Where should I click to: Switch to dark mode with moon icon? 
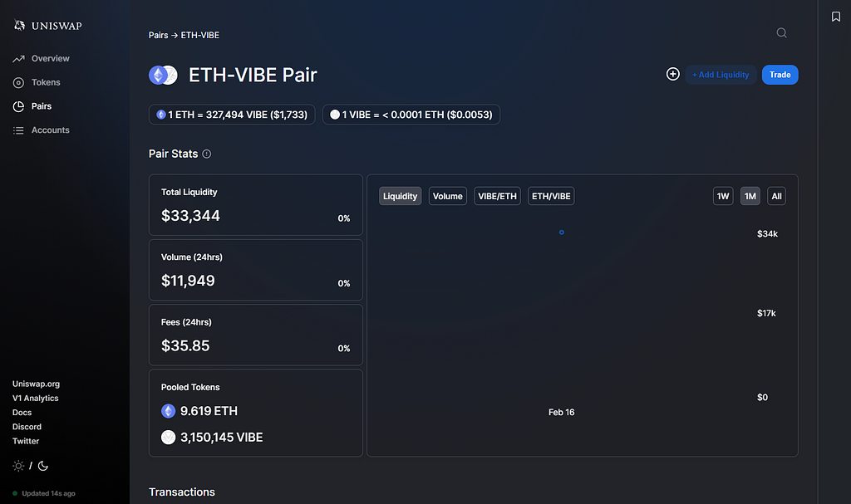coord(43,466)
